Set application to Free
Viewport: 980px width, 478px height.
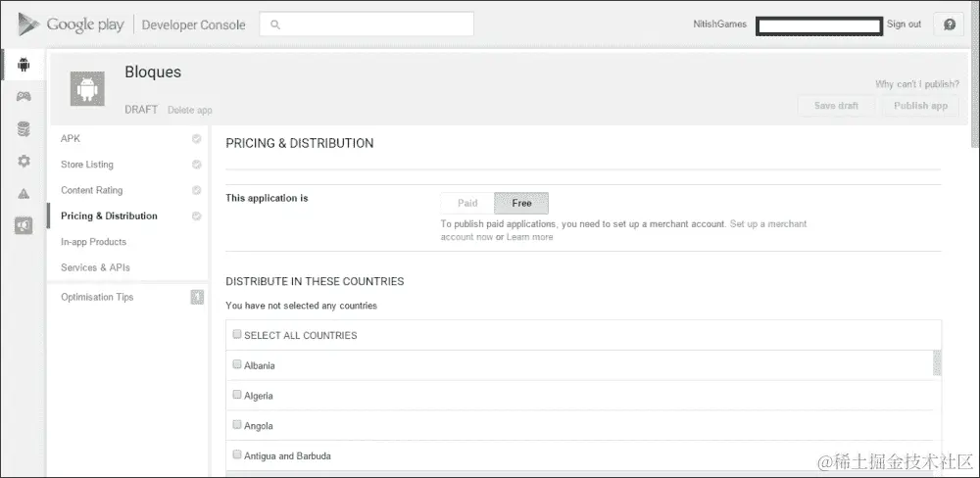[521, 203]
